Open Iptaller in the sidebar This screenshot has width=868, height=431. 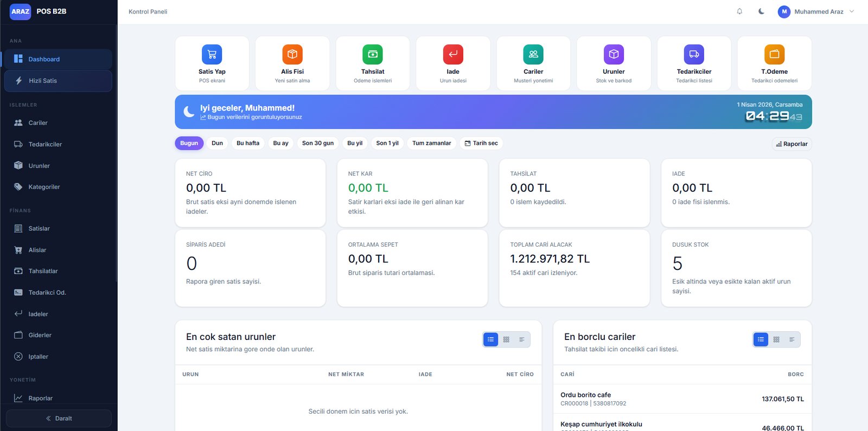[58, 357]
